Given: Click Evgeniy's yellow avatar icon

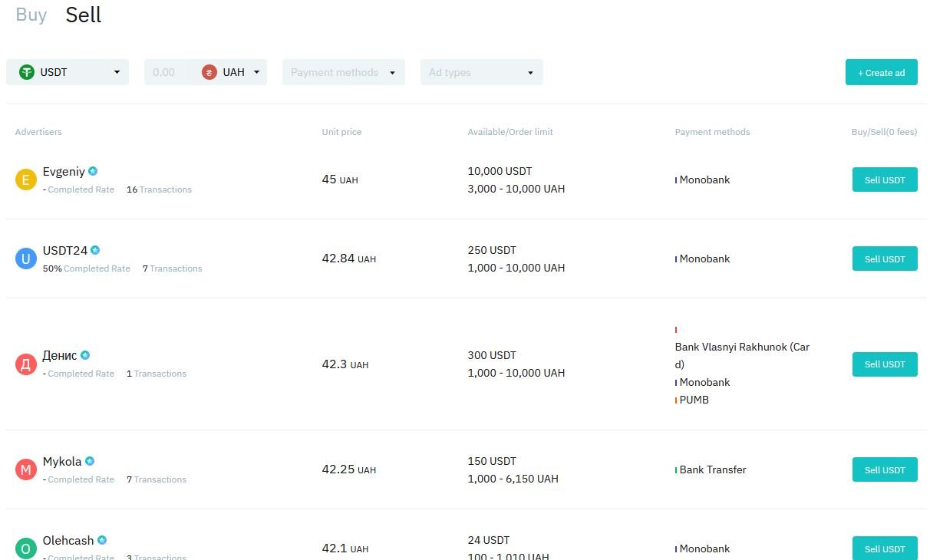Looking at the screenshot, I should [26, 180].
